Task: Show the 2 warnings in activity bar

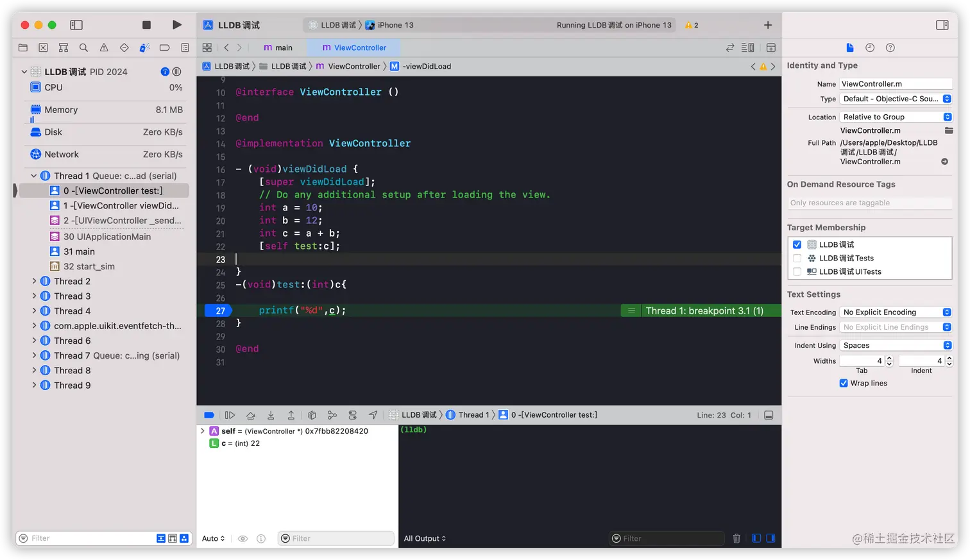Action: [x=692, y=25]
